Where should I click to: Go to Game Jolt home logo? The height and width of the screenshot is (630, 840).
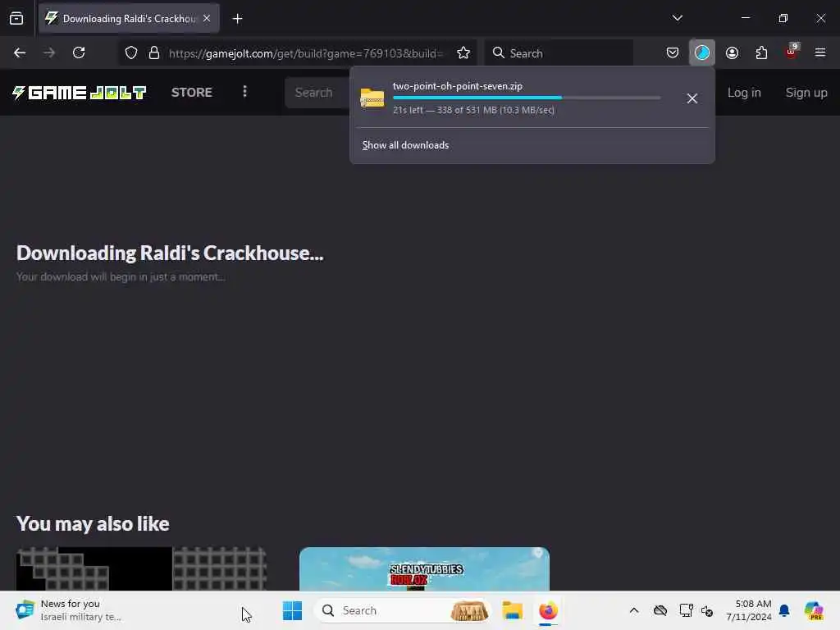(80, 93)
